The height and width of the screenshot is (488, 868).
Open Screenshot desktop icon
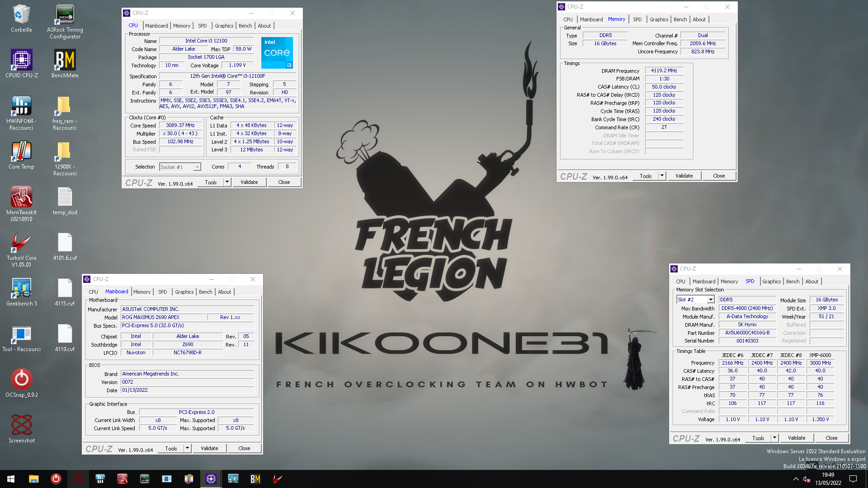(x=21, y=429)
